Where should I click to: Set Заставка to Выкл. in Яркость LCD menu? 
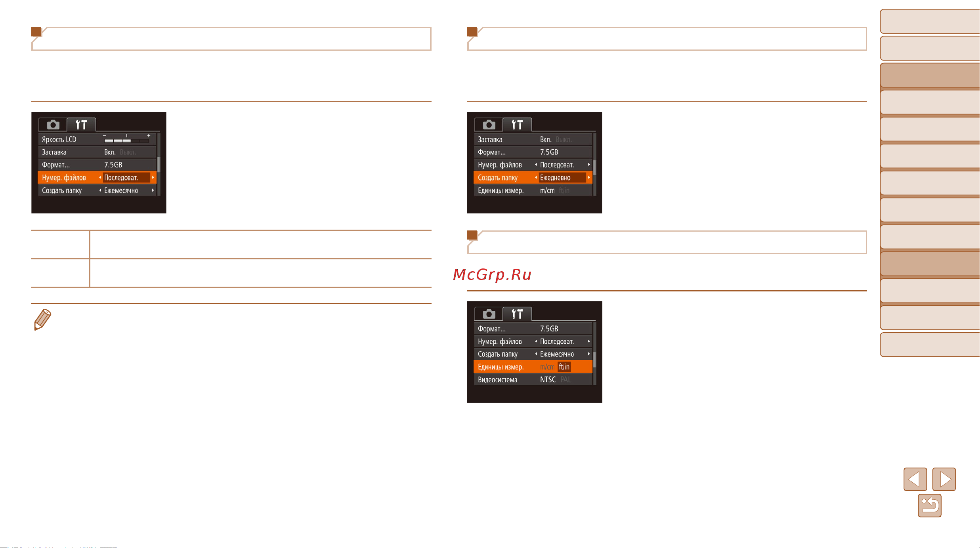click(x=128, y=152)
